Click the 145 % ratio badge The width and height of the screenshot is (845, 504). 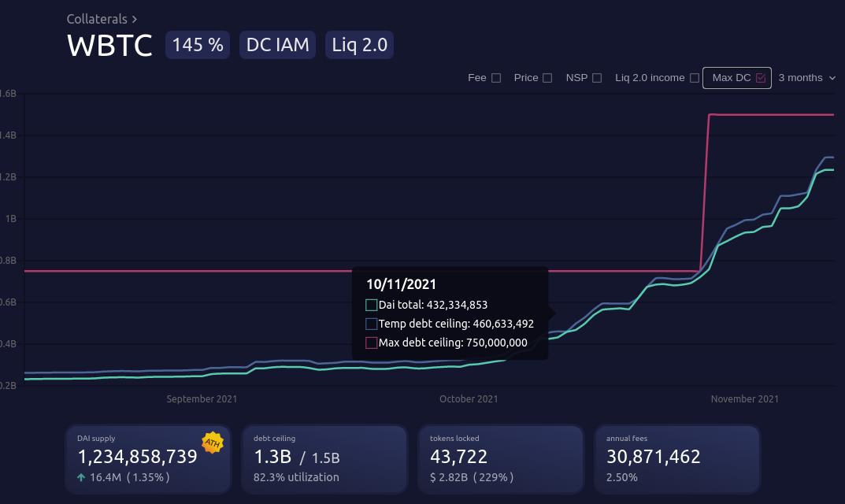pyautogui.click(x=198, y=45)
